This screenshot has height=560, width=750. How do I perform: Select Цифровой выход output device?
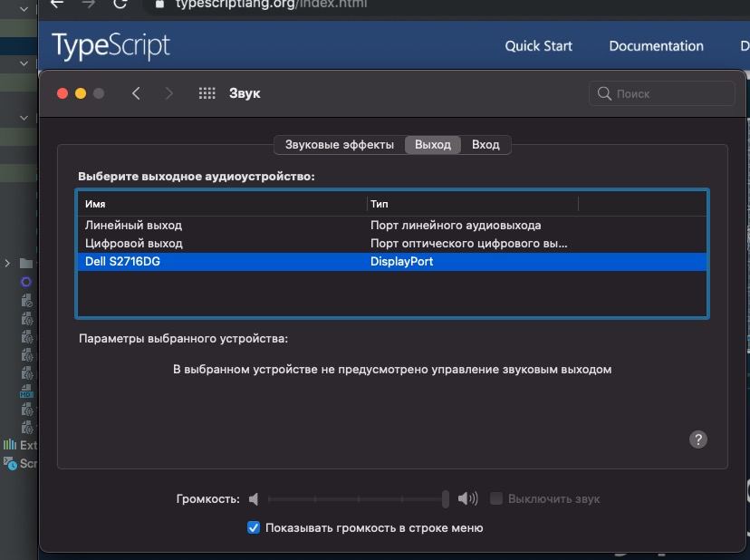tap(392, 243)
